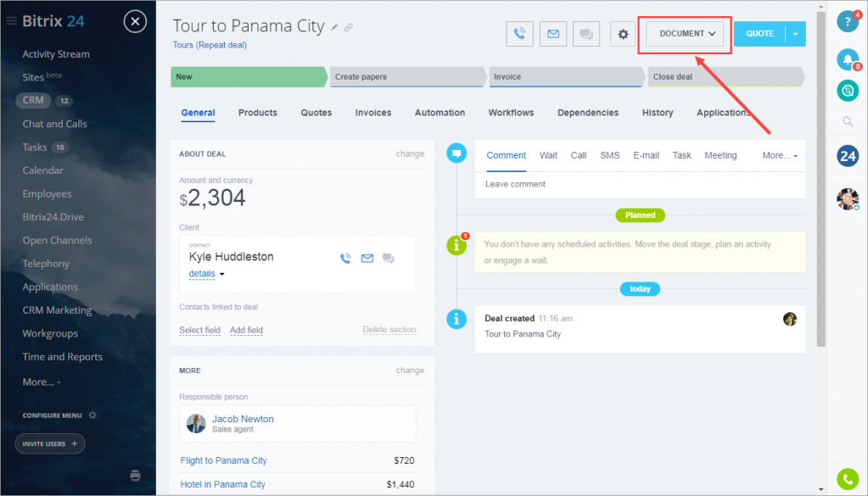
Task: Open Activity Stream in the left menu
Action: (56, 54)
